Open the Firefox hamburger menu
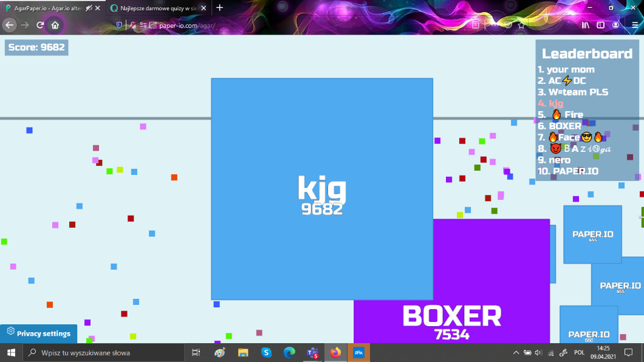This screenshot has width=644, height=362. [635, 25]
